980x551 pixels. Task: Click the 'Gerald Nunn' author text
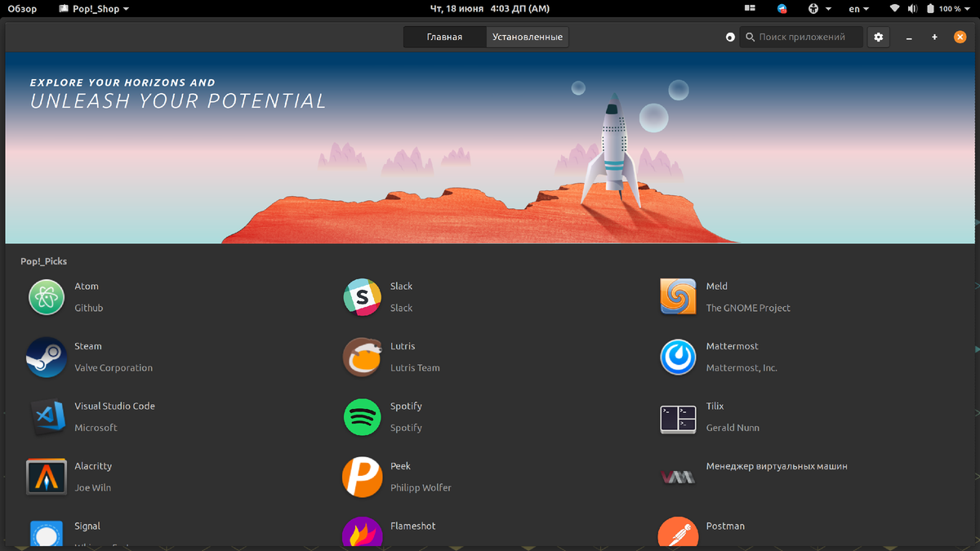733,428
